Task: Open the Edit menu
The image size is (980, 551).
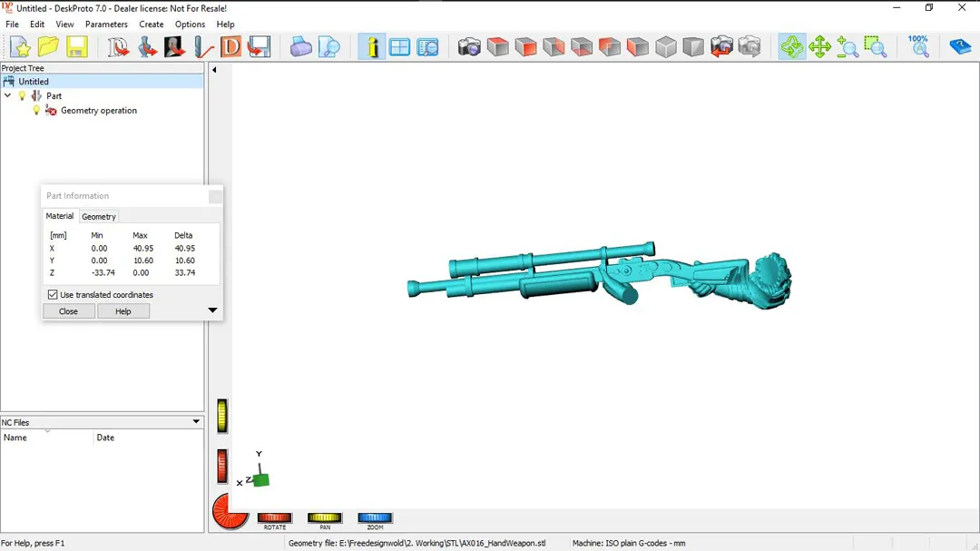Action: pyautogui.click(x=37, y=25)
